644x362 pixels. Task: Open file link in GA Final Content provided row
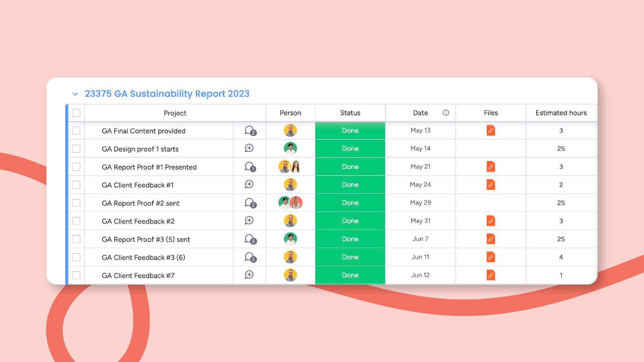[491, 130]
